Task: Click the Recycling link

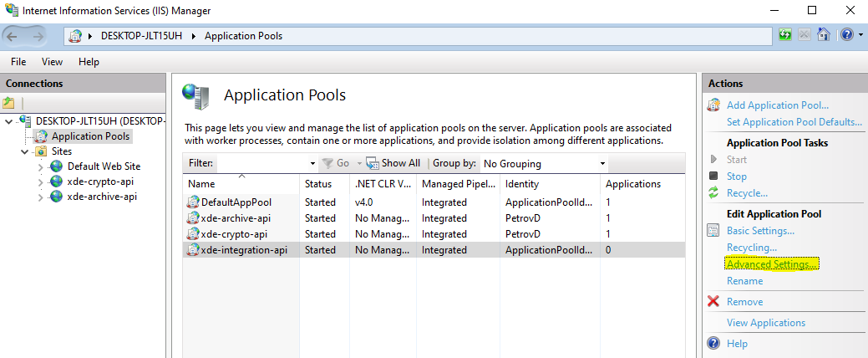Action: pos(751,247)
